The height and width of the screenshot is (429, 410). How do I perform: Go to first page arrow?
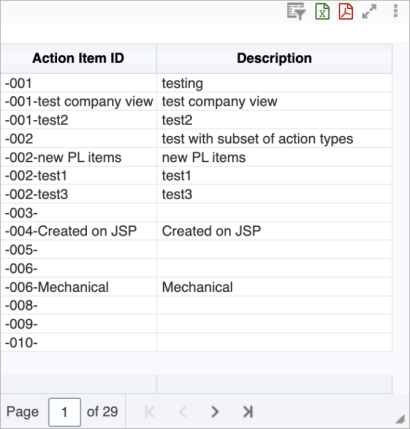click(149, 412)
